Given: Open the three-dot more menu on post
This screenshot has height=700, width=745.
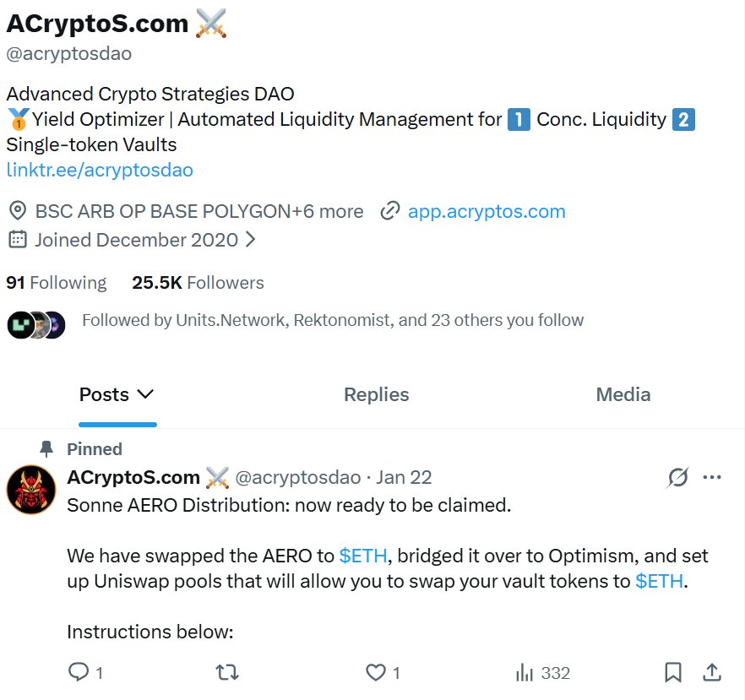Looking at the screenshot, I should point(712,478).
